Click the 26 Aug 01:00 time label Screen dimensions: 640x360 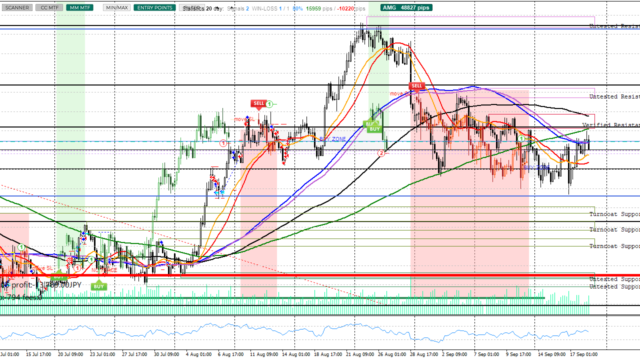392,354
